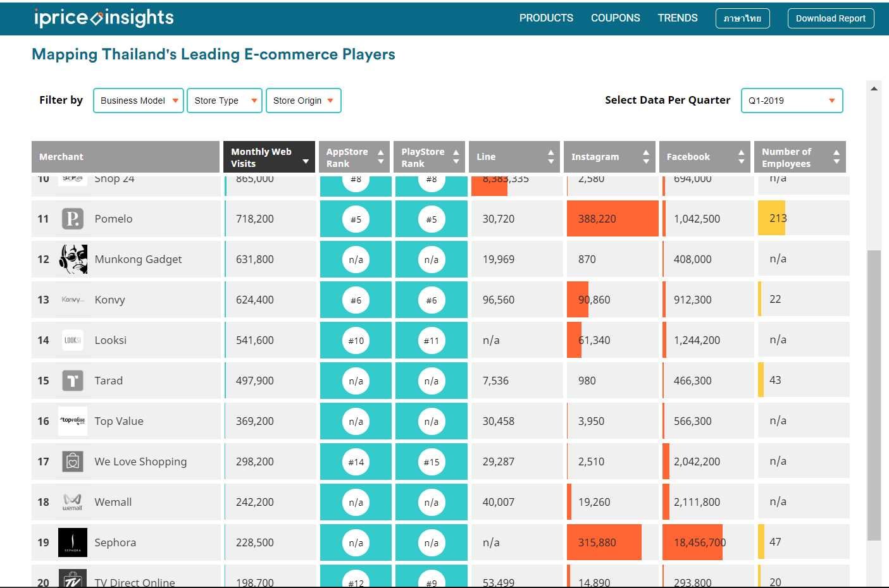This screenshot has width=889, height=588.
Task: Click the Wemall merchant logo
Action: tap(73, 502)
